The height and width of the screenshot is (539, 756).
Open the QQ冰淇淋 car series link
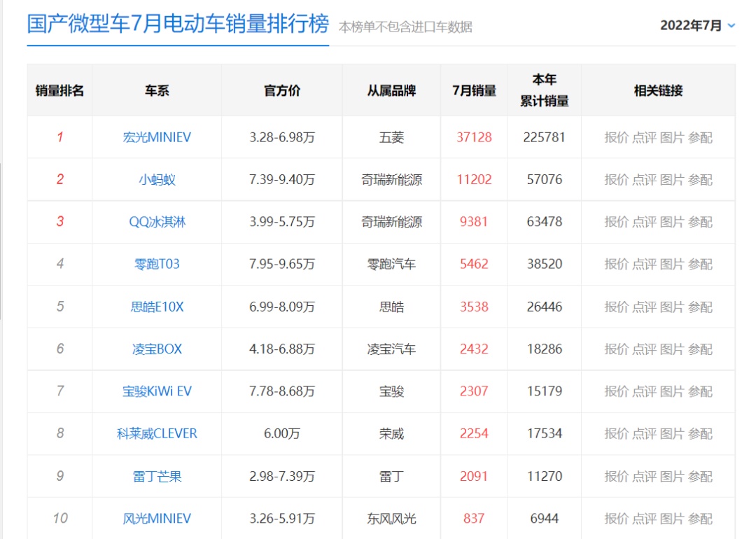(157, 222)
